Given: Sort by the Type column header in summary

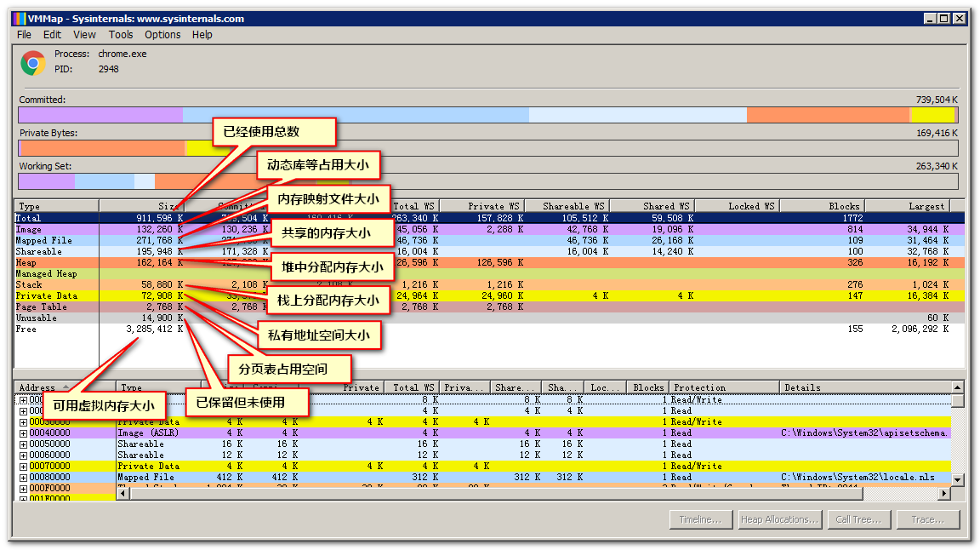Looking at the screenshot, I should click(56, 206).
